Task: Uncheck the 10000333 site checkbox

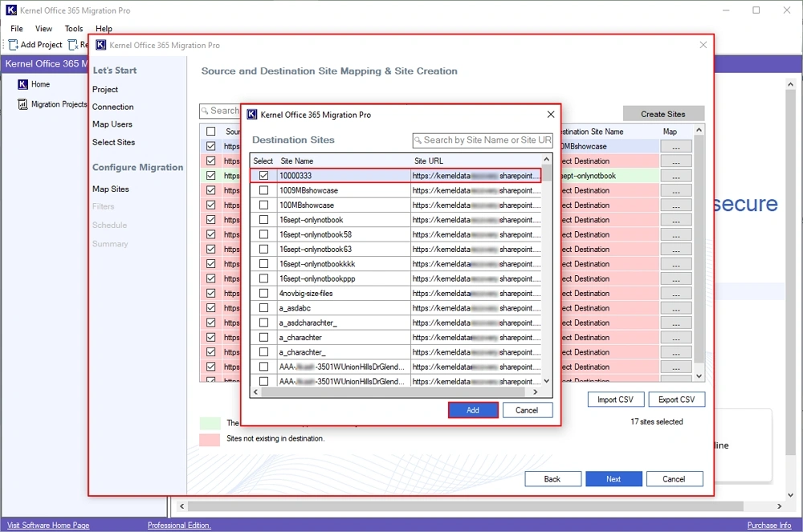Action: point(264,176)
